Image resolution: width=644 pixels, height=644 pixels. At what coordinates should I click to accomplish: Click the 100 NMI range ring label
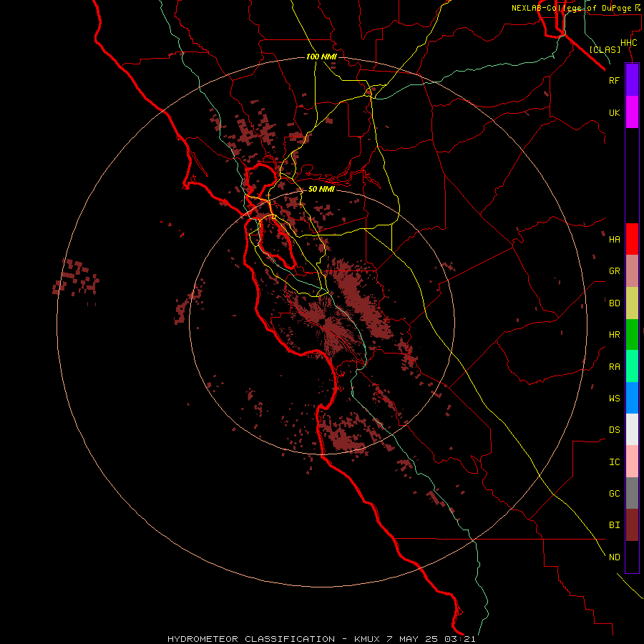tap(321, 57)
